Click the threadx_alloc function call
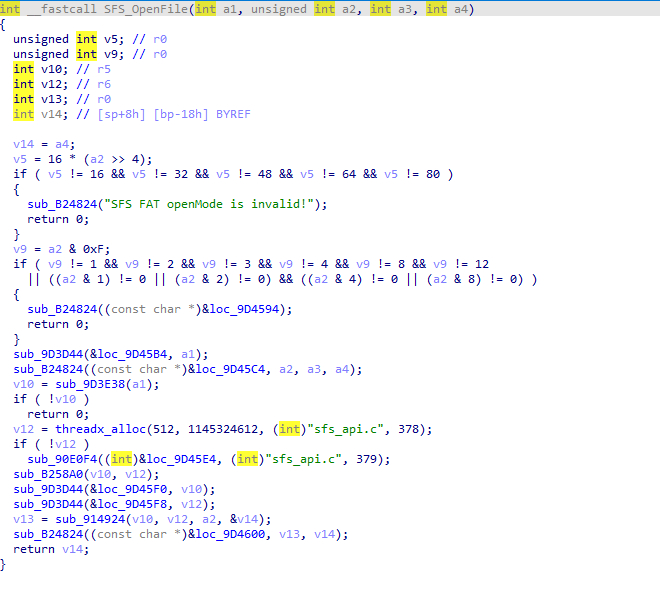 point(100,429)
